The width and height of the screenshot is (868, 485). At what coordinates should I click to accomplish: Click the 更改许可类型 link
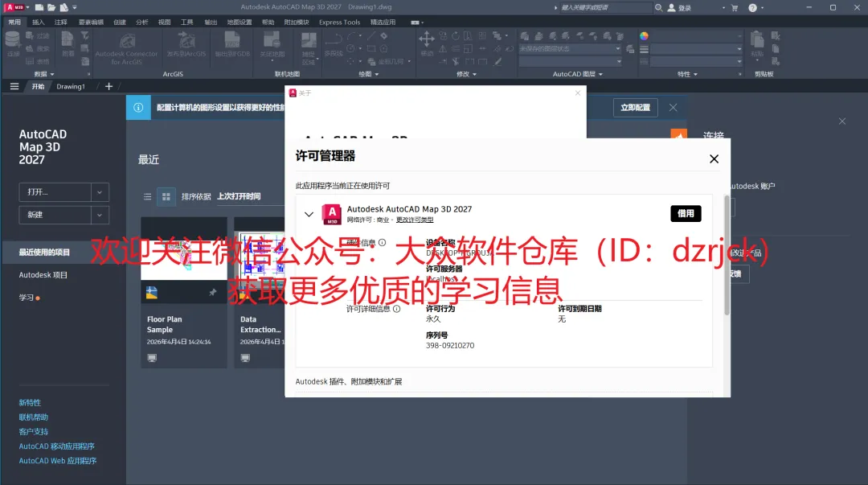[415, 220]
